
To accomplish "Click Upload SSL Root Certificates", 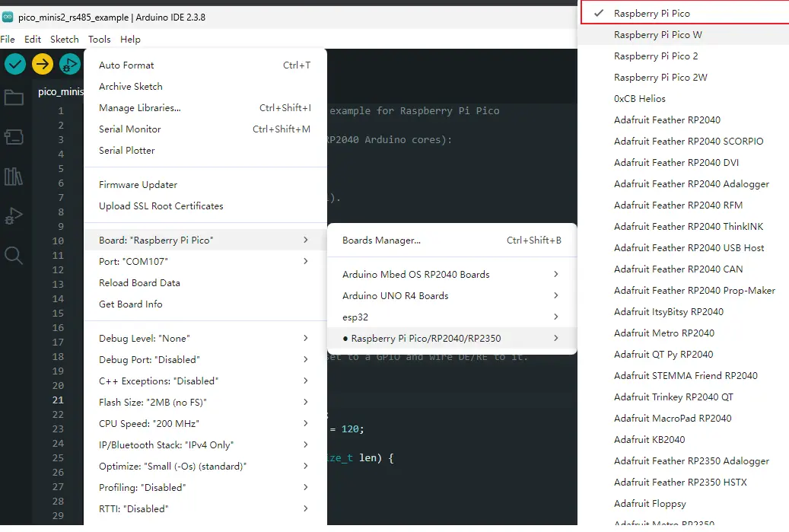I will point(205,205).
